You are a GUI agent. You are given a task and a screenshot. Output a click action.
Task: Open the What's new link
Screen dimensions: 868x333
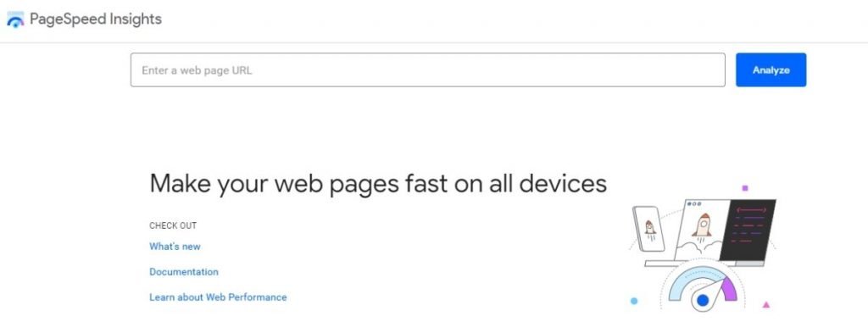pyautogui.click(x=175, y=247)
